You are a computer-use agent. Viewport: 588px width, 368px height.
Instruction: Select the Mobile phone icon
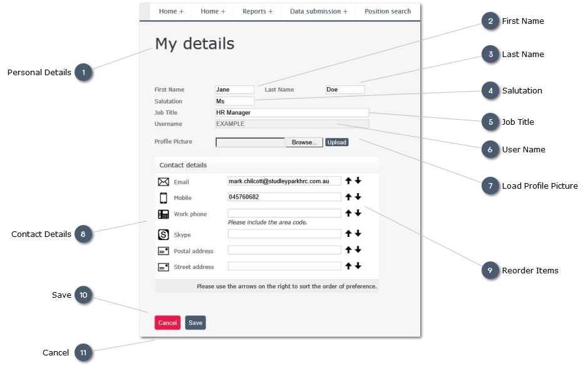[x=164, y=196]
